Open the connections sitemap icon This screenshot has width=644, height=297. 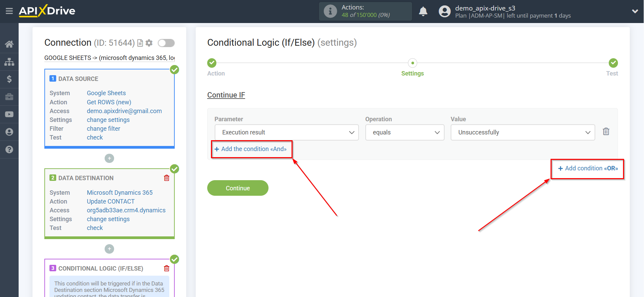coord(9,62)
